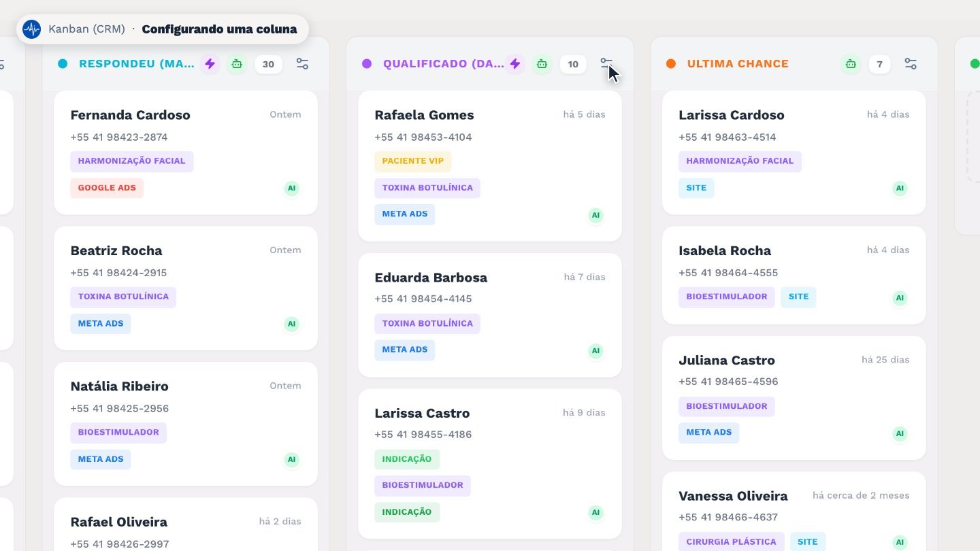Click the PACIENTE VIP tag
Viewport: 980px width, 551px height.
[x=413, y=161]
